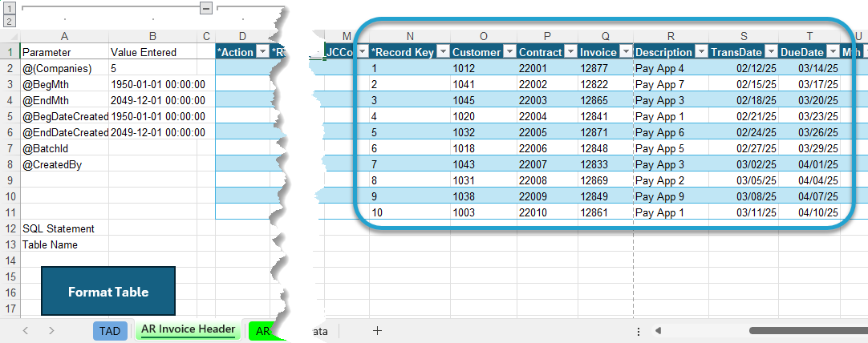Select the cell with value 5
The image size is (868, 343).
(x=152, y=69)
